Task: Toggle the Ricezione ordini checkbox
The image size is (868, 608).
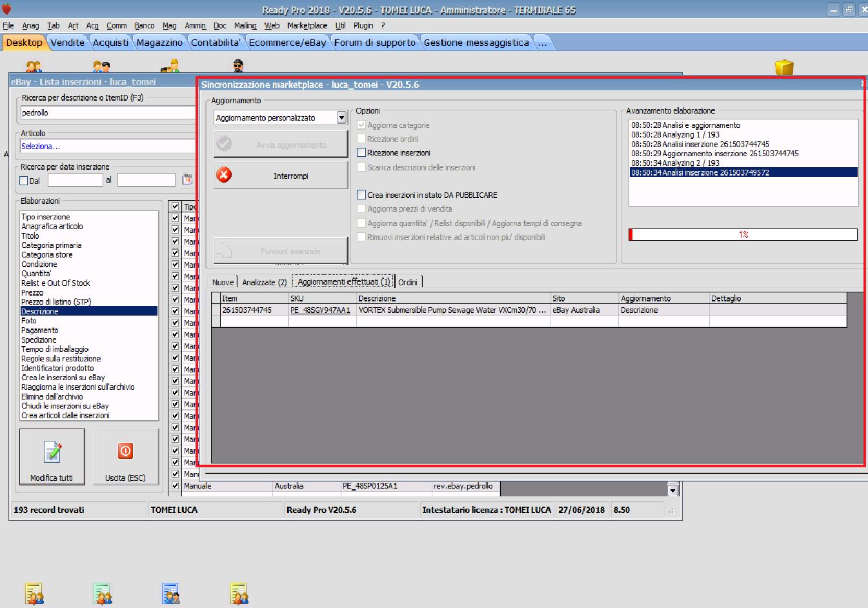Action: pyautogui.click(x=361, y=139)
